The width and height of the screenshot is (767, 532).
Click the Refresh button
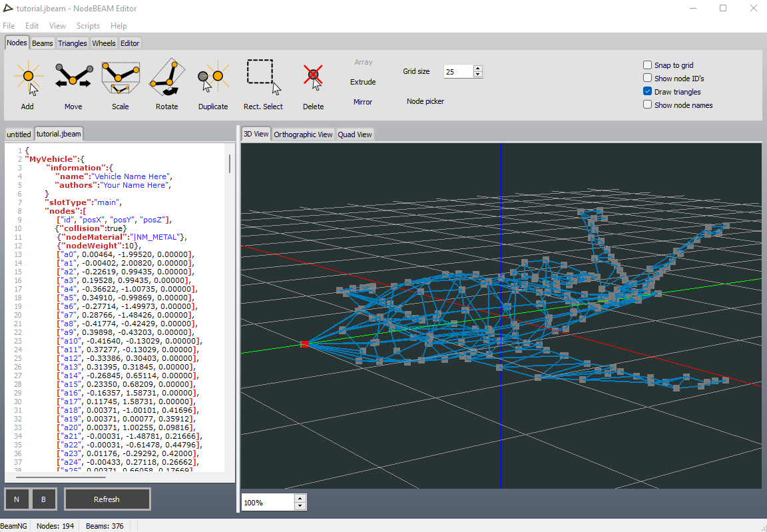107,499
